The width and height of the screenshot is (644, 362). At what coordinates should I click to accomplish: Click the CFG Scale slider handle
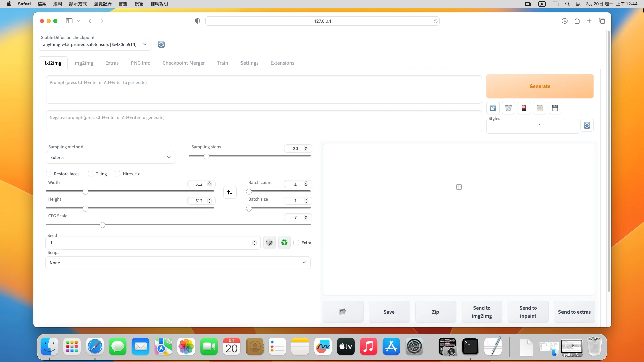point(102,225)
